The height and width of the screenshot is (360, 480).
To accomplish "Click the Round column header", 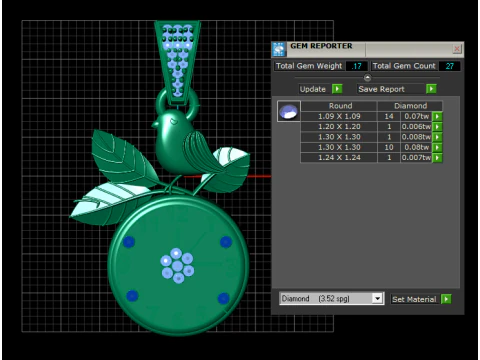I will 339,106.
